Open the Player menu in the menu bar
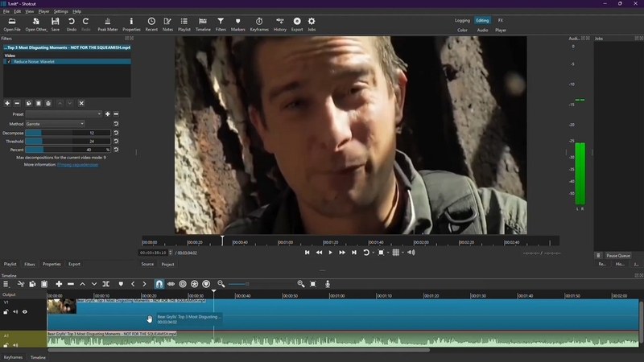Screen dimensions: 644x362 click(43, 11)
